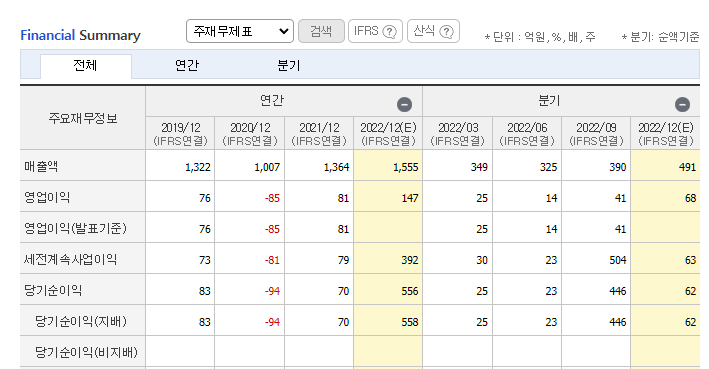The image size is (709, 369).
Task: Select the 30 quarterly pre-tax income
Action: 482,260
